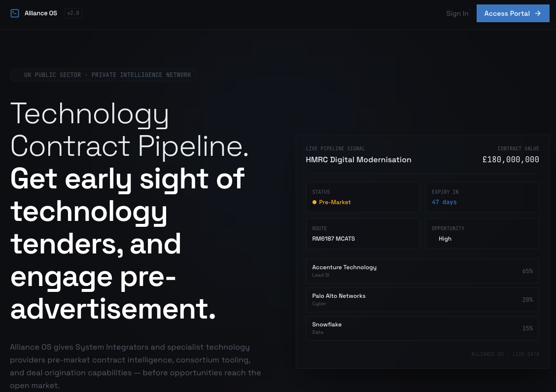
Task: Select the Status Pre-Market card
Action: click(362, 197)
